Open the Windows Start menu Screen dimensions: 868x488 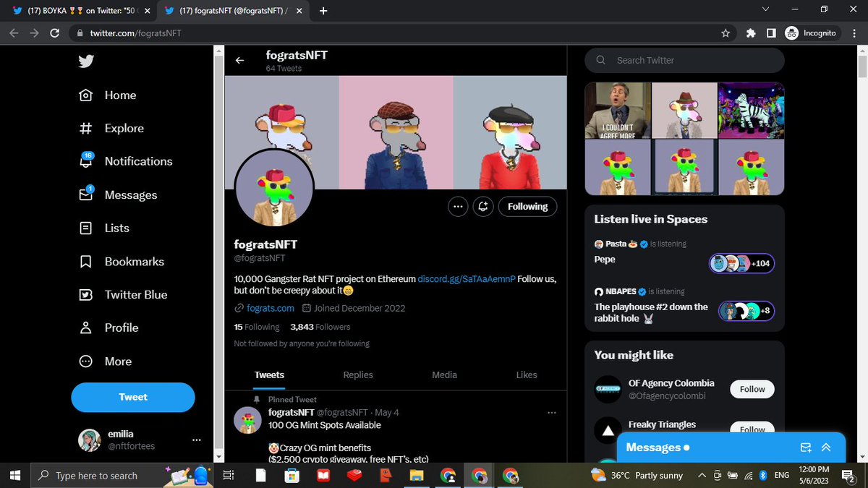coord(14,475)
